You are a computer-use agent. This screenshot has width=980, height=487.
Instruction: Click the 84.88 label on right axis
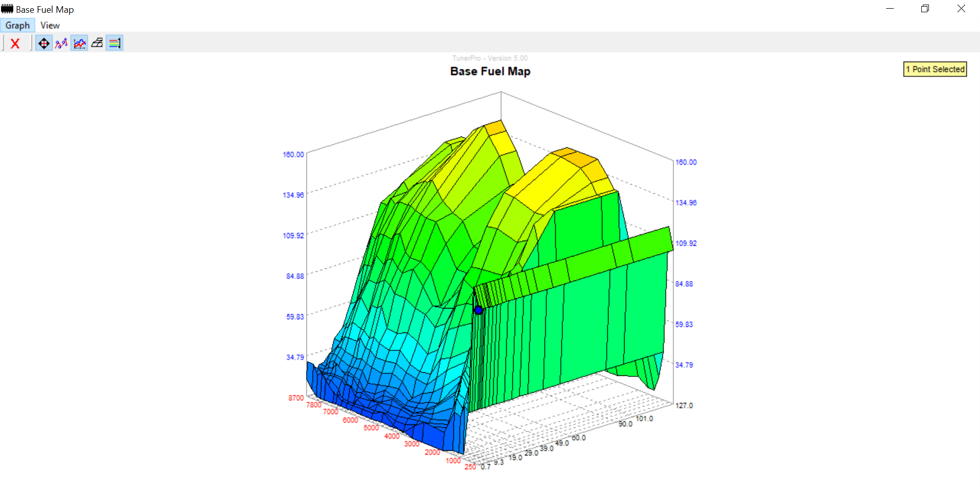tap(684, 284)
